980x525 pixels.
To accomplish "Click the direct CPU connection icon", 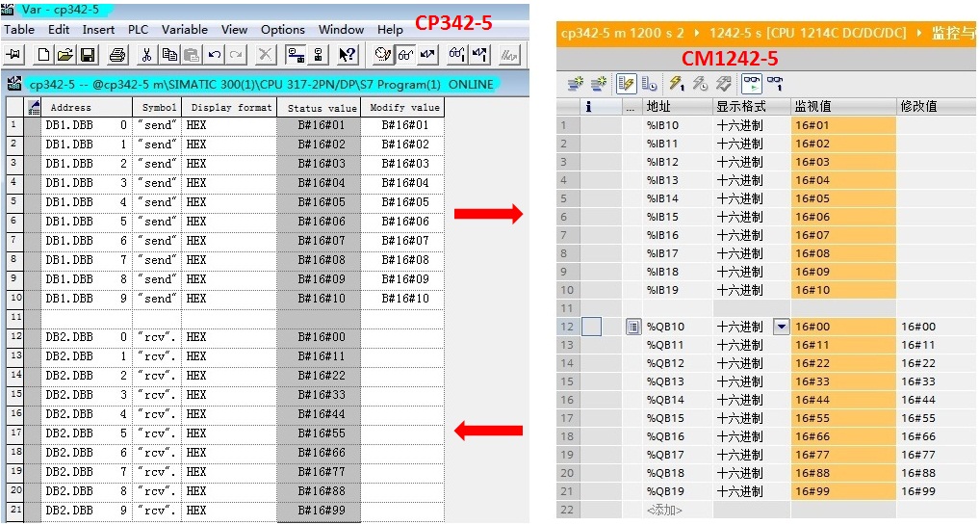I will coord(319,55).
